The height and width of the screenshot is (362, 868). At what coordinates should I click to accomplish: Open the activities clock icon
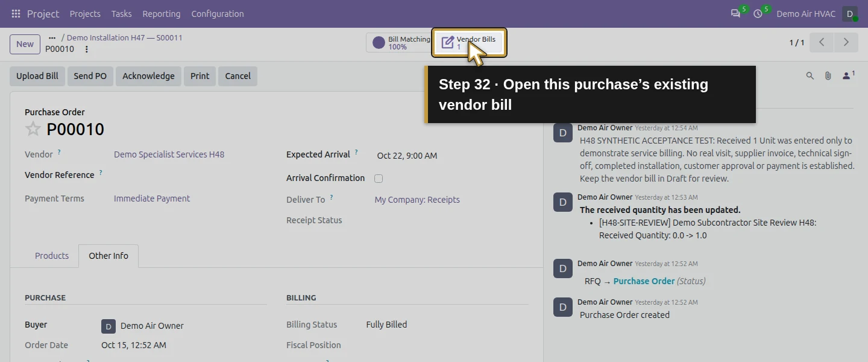pos(758,13)
